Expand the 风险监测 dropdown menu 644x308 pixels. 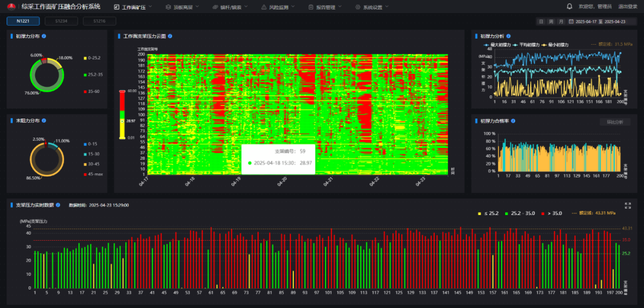point(293,7)
